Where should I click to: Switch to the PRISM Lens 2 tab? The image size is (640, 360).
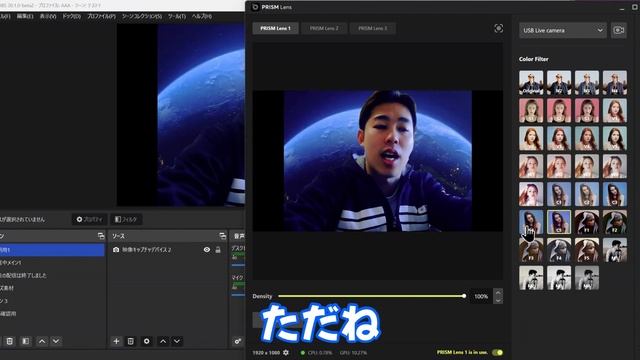tap(324, 28)
